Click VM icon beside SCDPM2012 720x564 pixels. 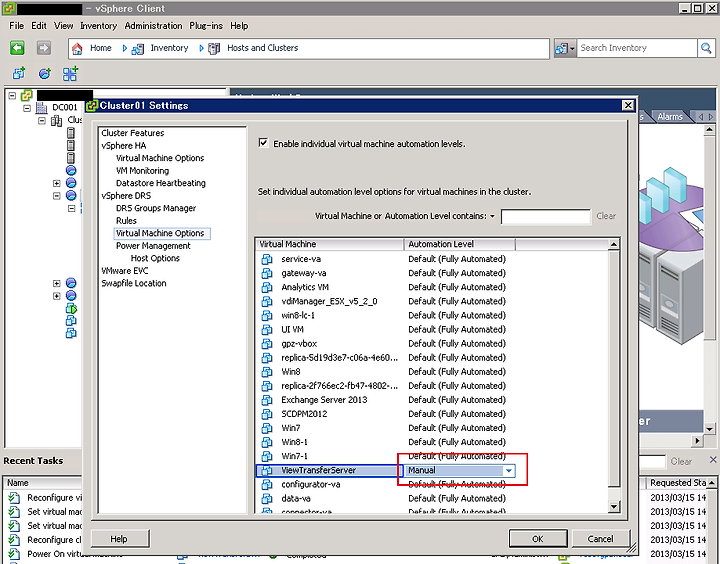[x=267, y=414]
